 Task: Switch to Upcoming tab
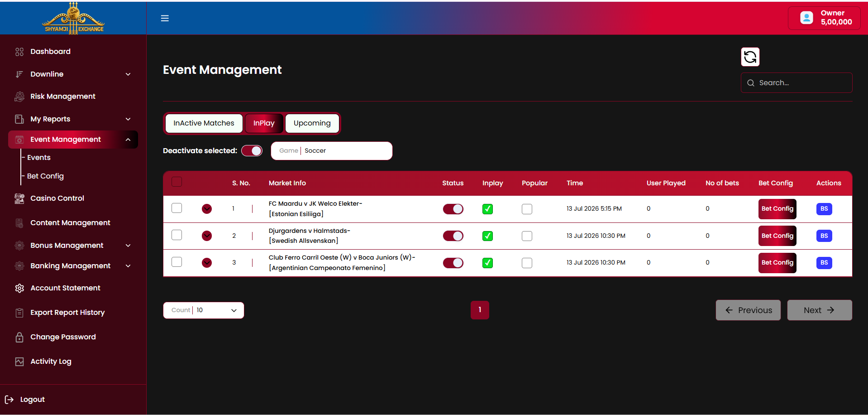click(312, 123)
